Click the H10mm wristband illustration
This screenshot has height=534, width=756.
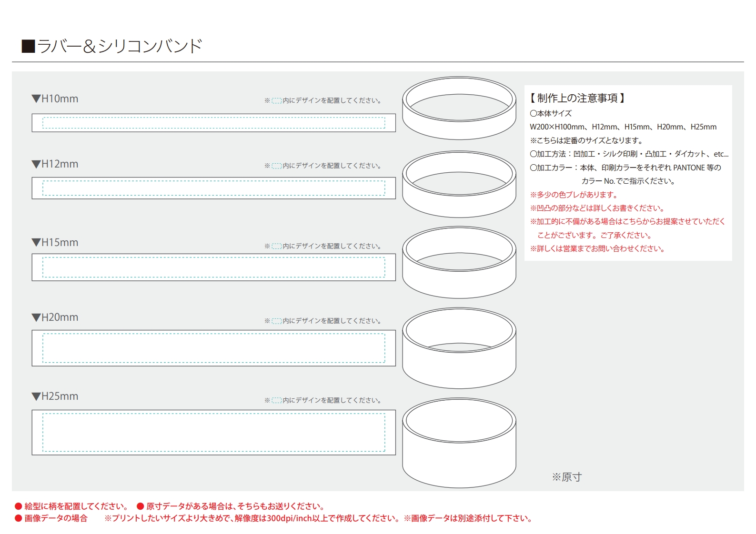(459, 108)
